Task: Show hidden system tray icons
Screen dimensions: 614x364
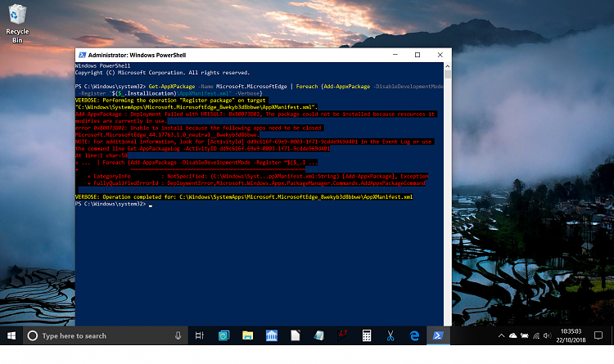Action: 501,336
